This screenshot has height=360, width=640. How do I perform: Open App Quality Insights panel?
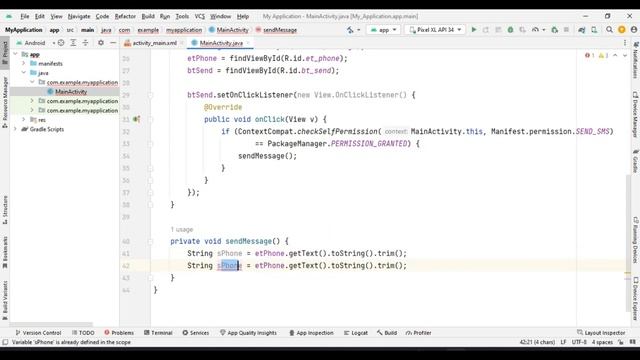tap(248, 333)
